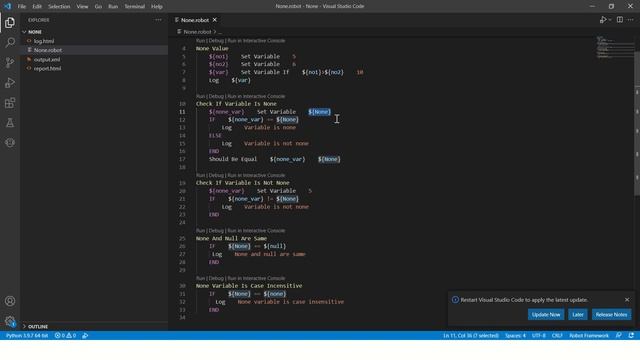The image size is (640, 360).
Task: Click the notifications bell in status bar
Action: [x=631, y=336]
